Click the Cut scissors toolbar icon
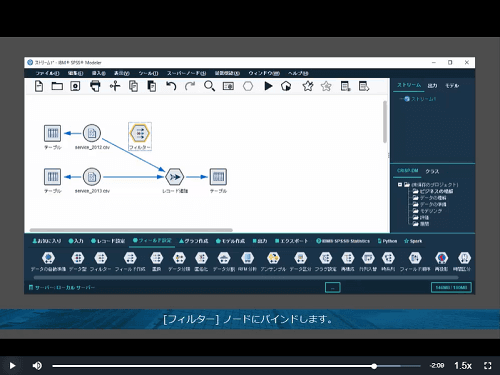500x375 pixels. coord(115,86)
